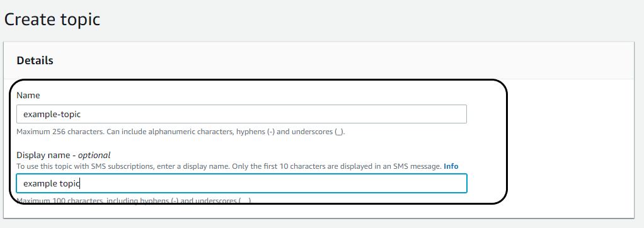The image size is (644, 228).
Task: Click the Name input field containing example-topic
Action: tap(241, 114)
